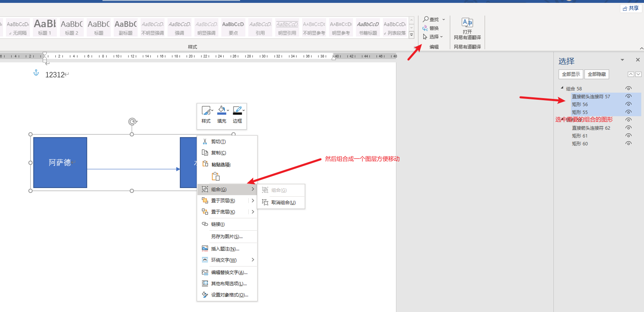
Task: Click the styles gallery up scroll arrow
Action: (x=411, y=21)
